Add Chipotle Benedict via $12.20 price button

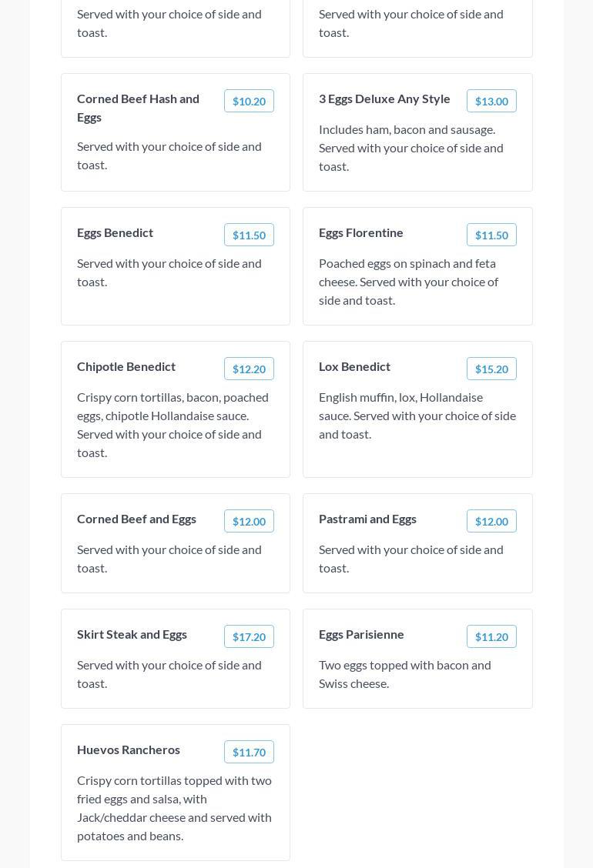249,369
